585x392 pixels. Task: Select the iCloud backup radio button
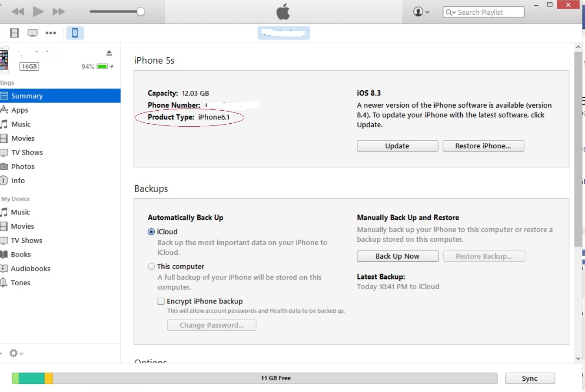tap(151, 232)
